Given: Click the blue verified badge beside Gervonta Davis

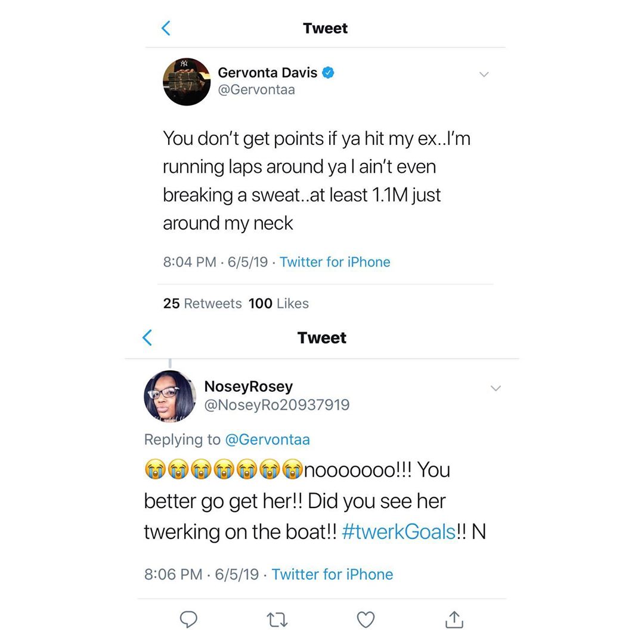Looking at the screenshot, I should click(x=328, y=73).
